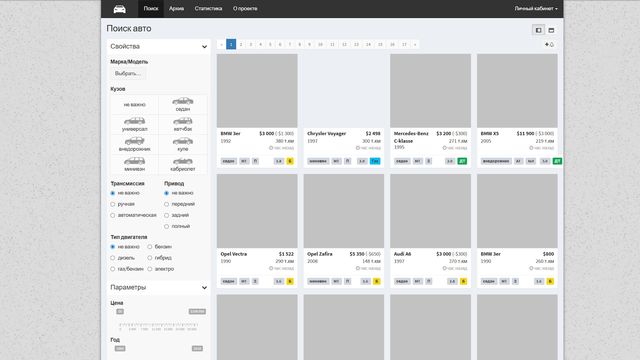Screen dimensions: 640x360
Task: Click the yellow fuel badge on Audi A6 card
Action: [x=463, y=281]
